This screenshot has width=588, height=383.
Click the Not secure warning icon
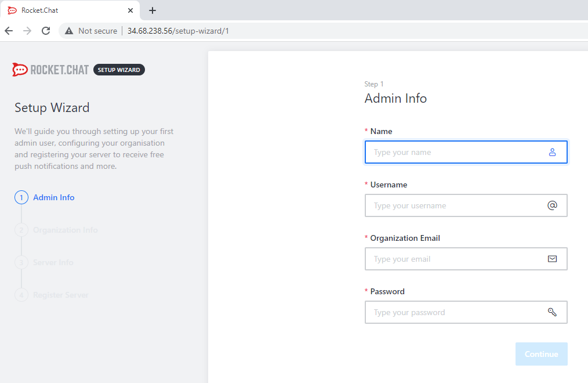pyautogui.click(x=69, y=31)
